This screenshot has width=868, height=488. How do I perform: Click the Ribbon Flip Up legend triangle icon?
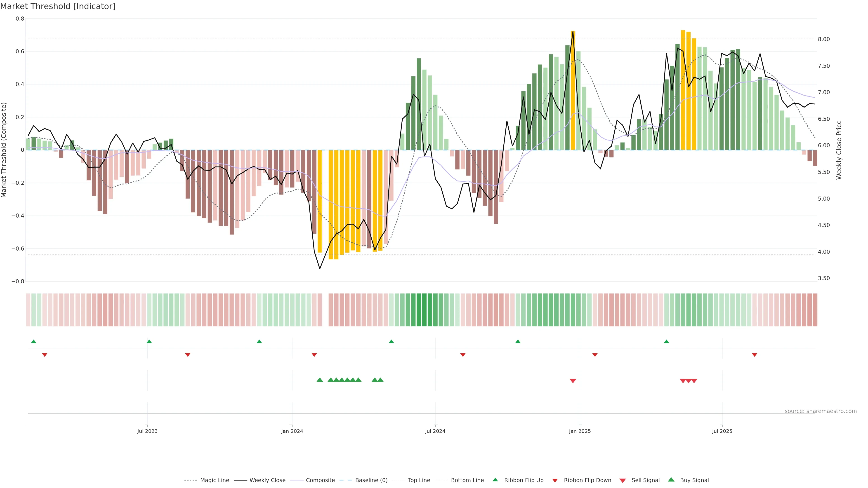coord(495,480)
